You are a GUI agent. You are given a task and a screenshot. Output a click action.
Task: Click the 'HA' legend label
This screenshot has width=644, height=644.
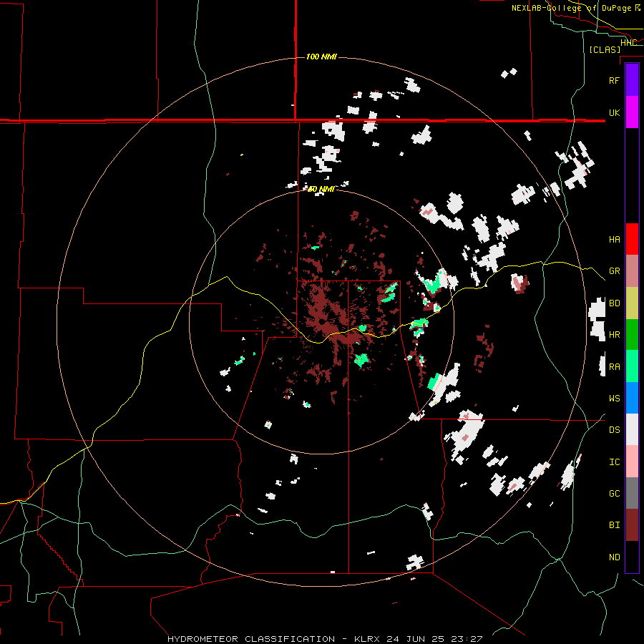[614, 239]
